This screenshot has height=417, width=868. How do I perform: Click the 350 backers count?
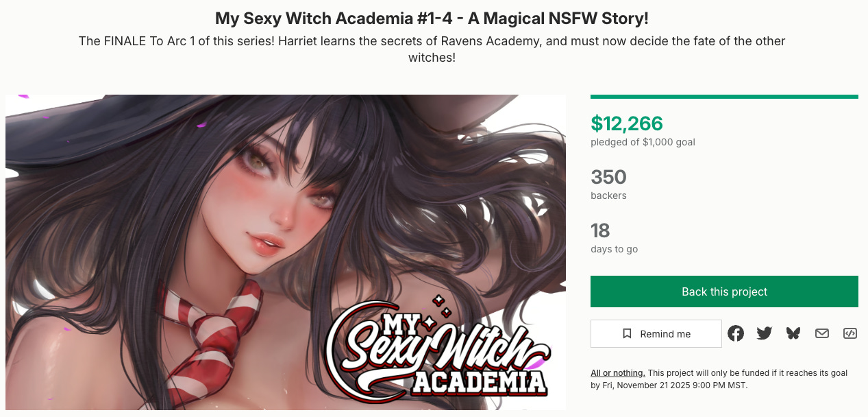608,177
